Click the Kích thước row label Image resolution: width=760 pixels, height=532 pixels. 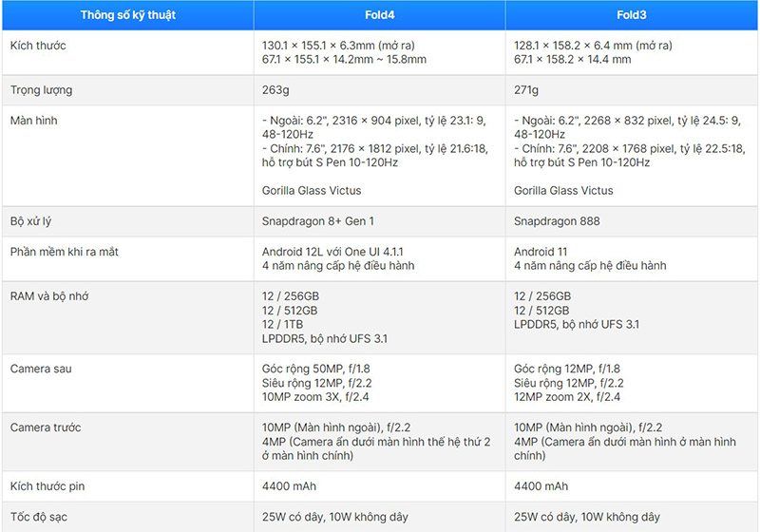(38, 46)
